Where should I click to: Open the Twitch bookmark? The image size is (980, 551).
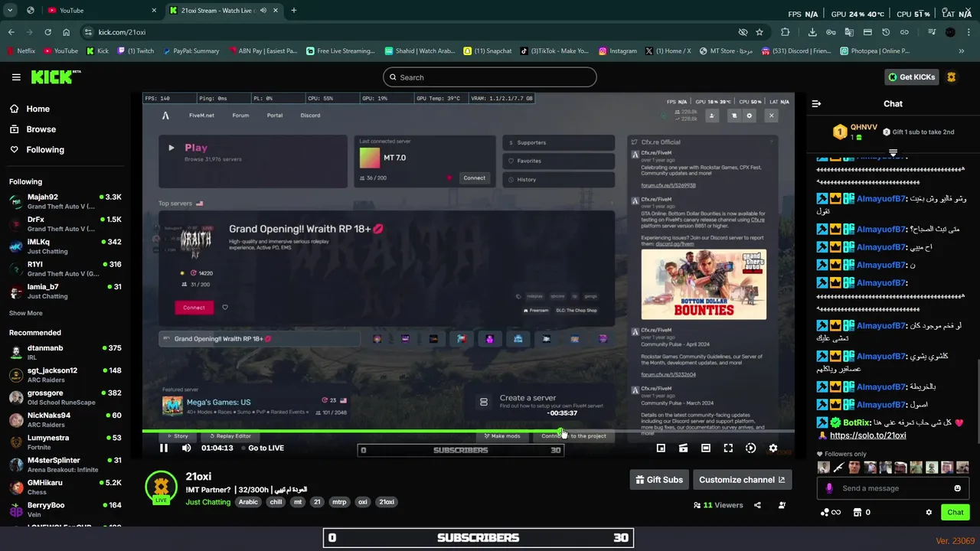(135, 51)
